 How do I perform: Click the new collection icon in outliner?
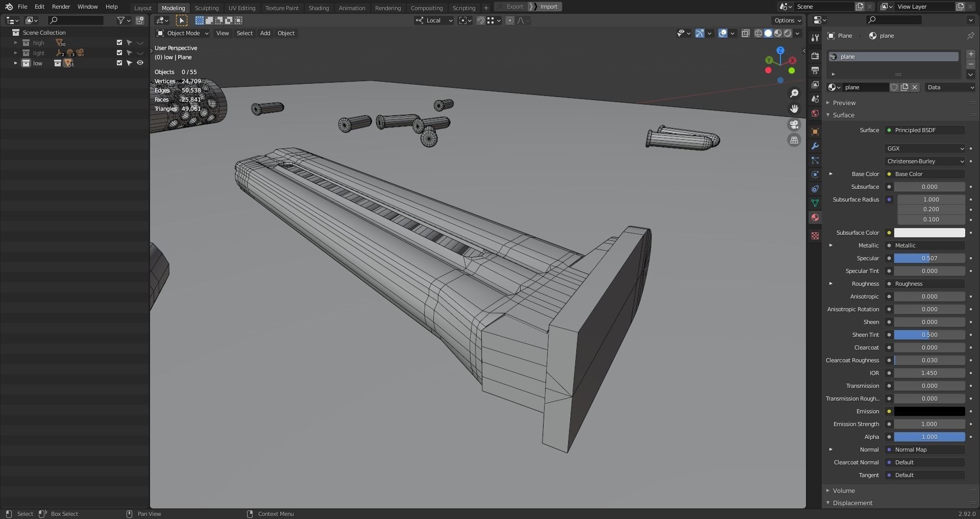[x=140, y=20]
